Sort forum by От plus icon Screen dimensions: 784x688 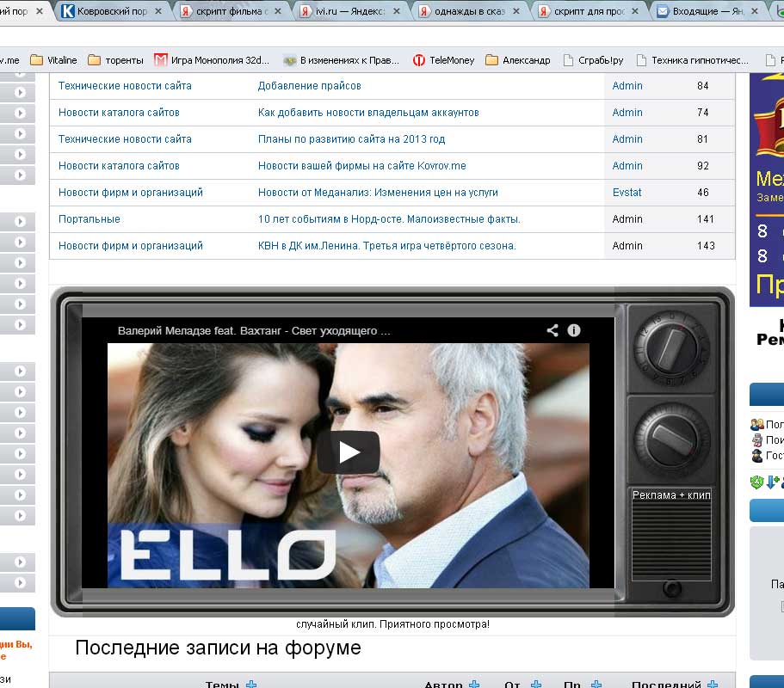[536, 685]
